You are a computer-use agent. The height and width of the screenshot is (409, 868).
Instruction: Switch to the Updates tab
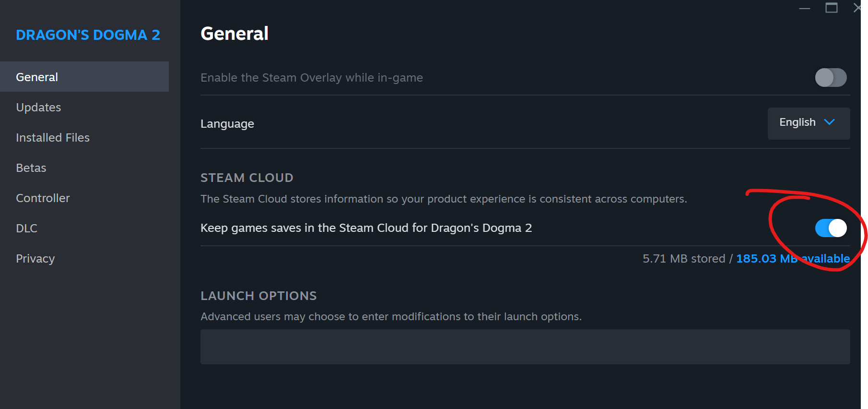click(38, 107)
